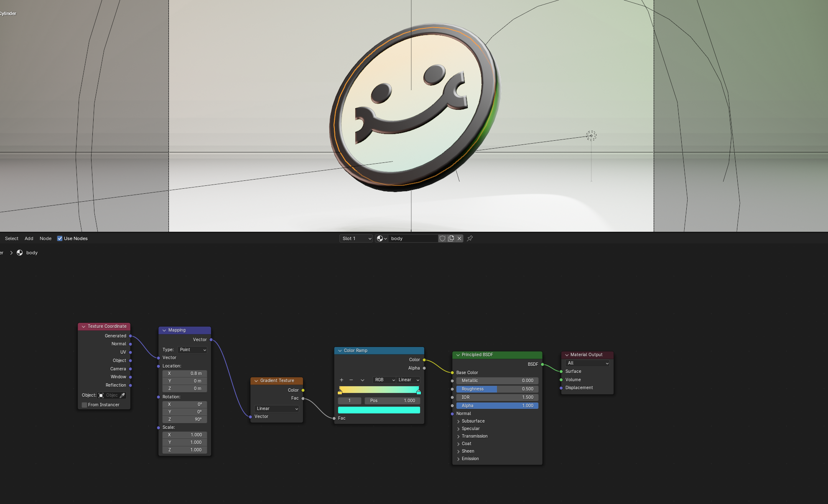This screenshot has height=504, width=828.
Task: Uncheck the Use Nodes checkbox
Action: (60, 238)
